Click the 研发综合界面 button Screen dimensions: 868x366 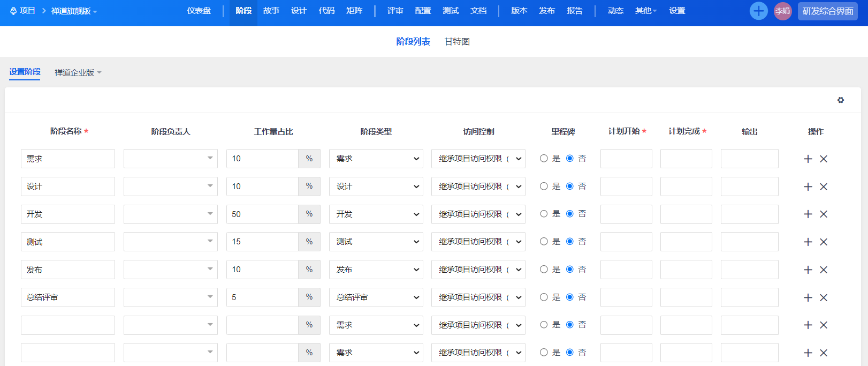[827, 11]
